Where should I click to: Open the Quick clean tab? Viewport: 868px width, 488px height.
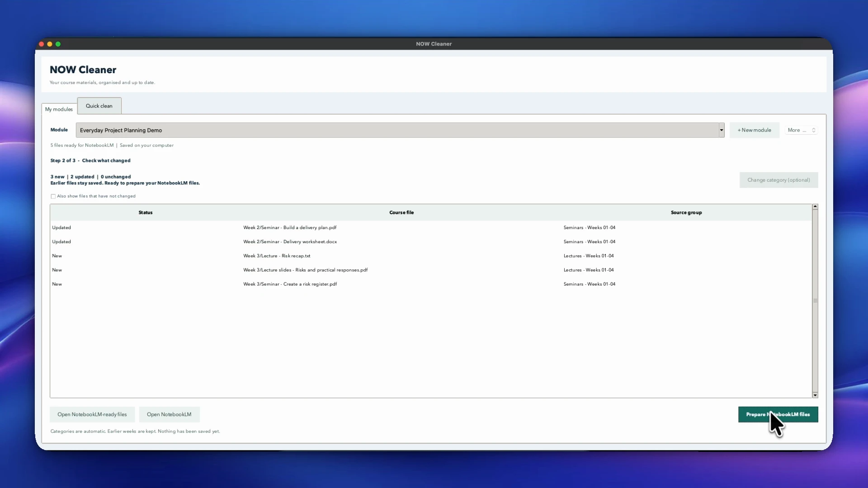[99, 106]
